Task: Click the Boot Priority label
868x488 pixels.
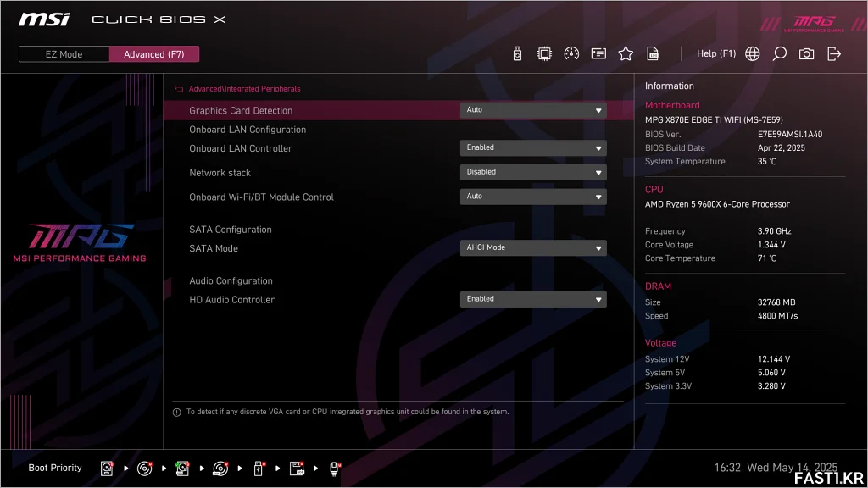Action: pyautogui.click(x=55, y=468)
